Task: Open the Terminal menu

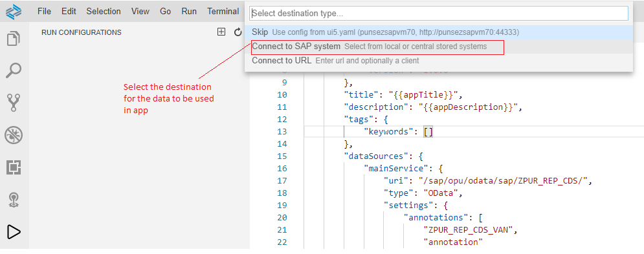Action: point(223,12)
